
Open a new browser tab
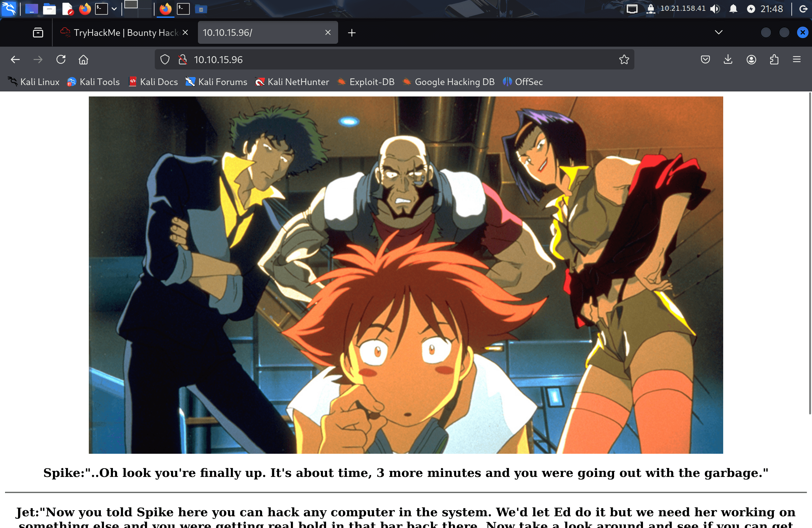[352, 32]
